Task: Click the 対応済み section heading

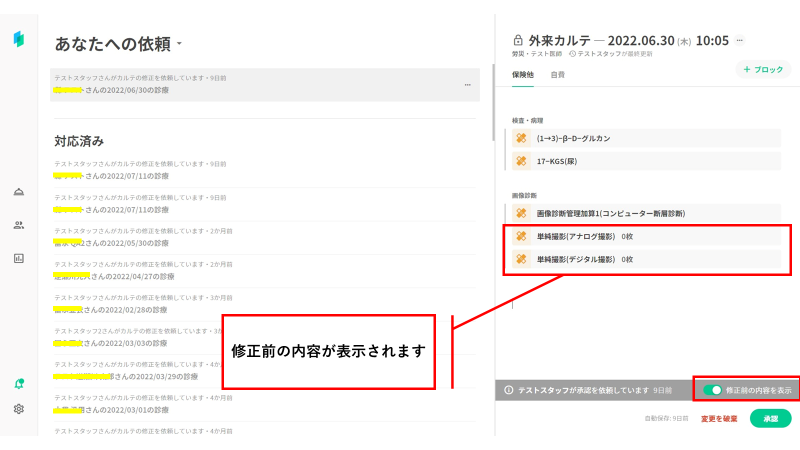Action: tap(79, 141)
